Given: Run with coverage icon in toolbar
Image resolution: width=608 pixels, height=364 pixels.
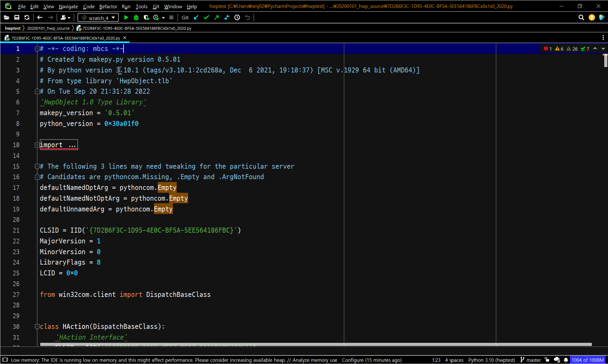Looking at the screenshot, I should pyautogui.click(x=146, y=18).
